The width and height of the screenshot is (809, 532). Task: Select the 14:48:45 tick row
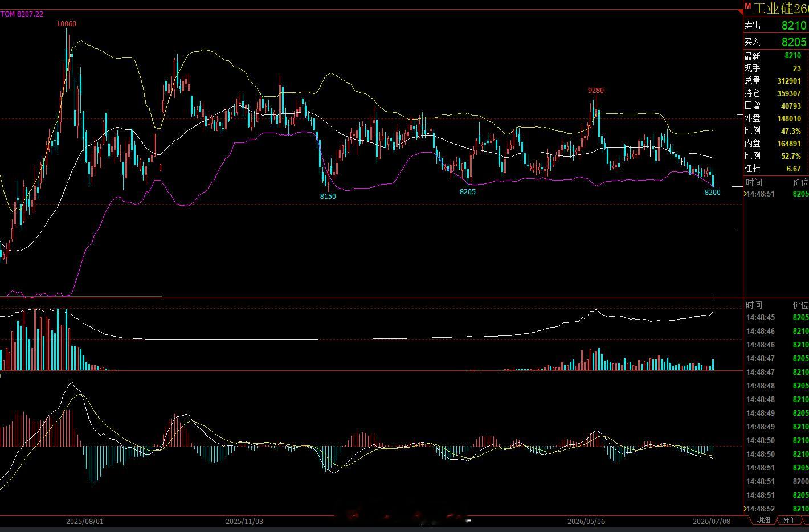click(776, 317)
